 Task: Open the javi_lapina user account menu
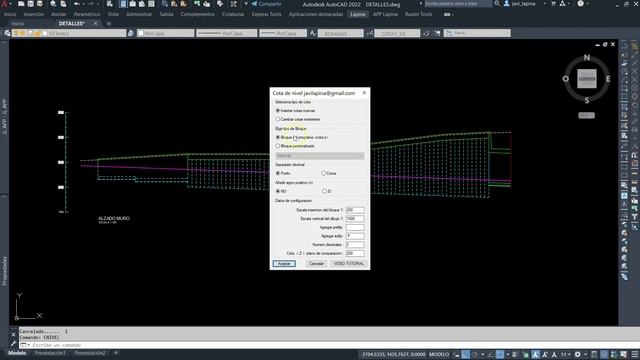click(x=525, y=4)
